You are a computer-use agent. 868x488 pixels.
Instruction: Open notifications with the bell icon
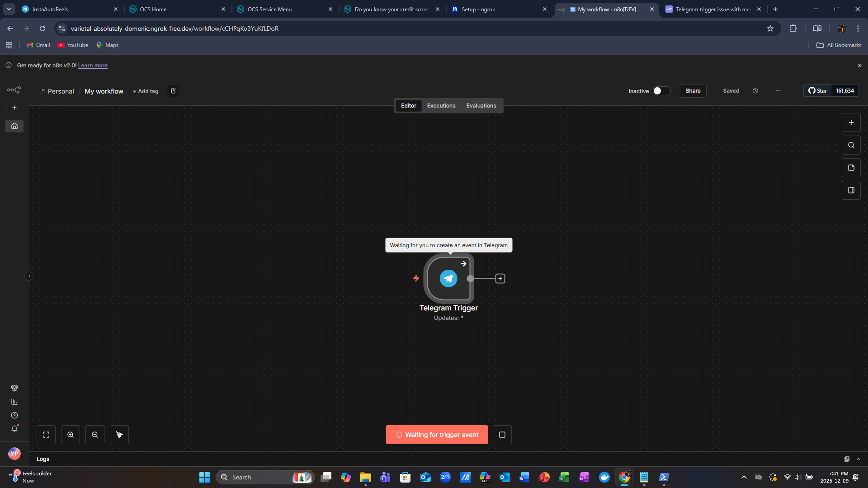click(14, 429)
